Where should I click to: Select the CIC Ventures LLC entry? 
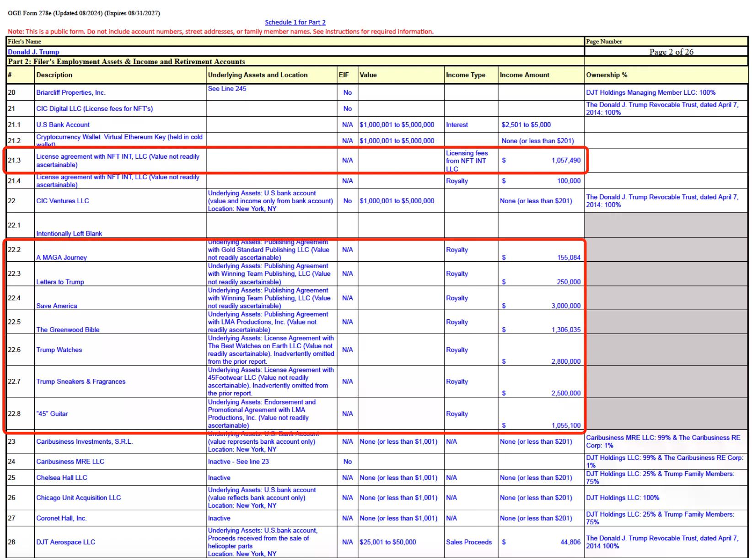pos(63,201)
